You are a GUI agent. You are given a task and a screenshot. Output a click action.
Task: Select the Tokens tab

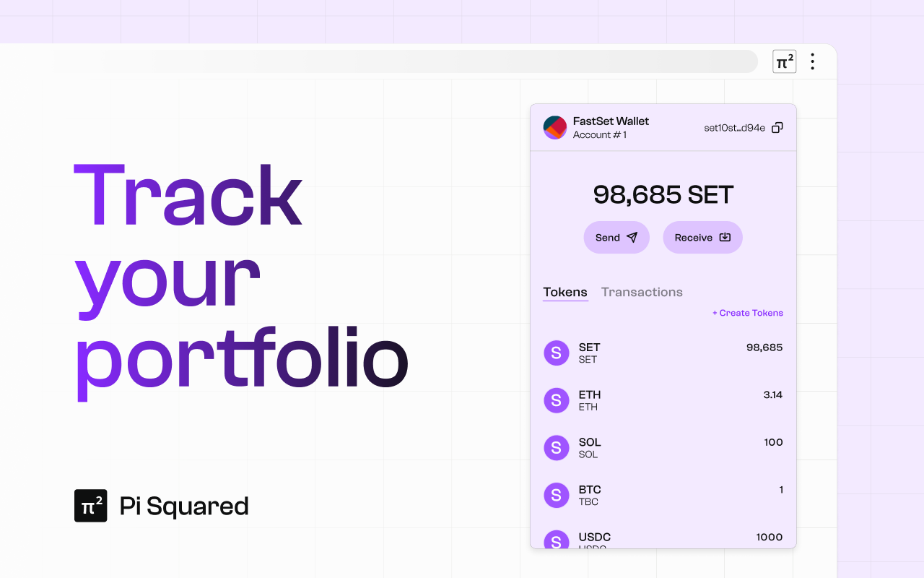pos(565,292)
